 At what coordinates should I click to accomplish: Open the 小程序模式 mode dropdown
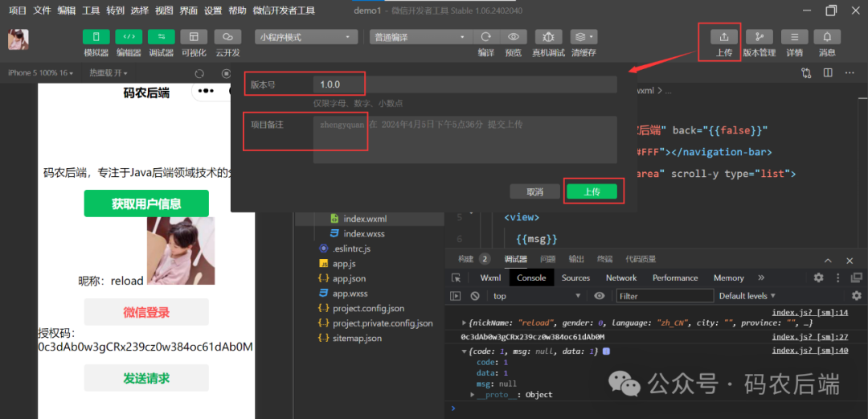pos(306,37)
